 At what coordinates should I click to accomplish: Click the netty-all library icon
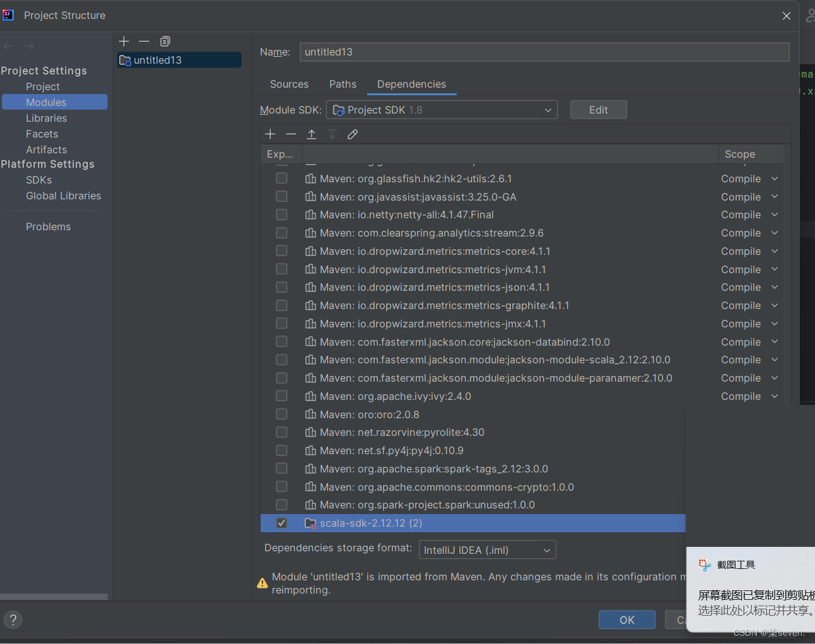coord(310,214)
